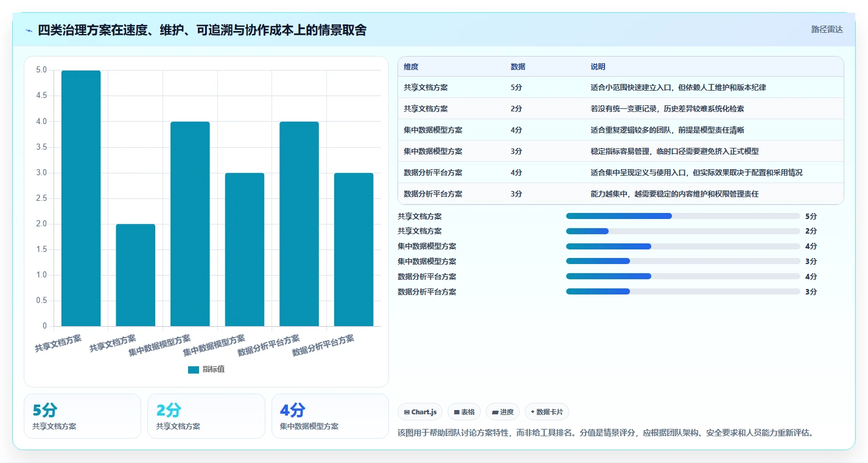Click the 数据分析平台方案 progress bar showing 4分
This screenshot has height=463, width=868.
[683, 276]
